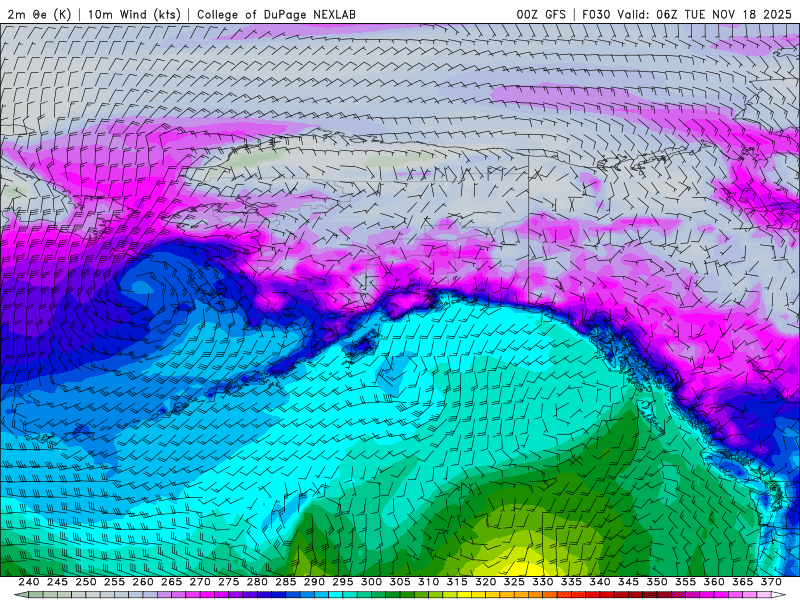The height and width of the screenshot is (600, 800).
Task: Click the 320 legend number
Action: (x=486, y=582)
